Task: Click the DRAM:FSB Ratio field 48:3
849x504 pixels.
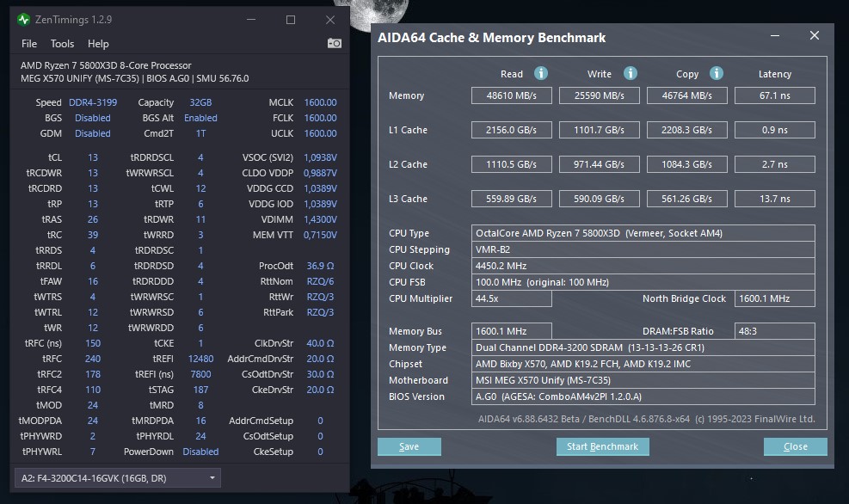Action: [x=775, y=331]
